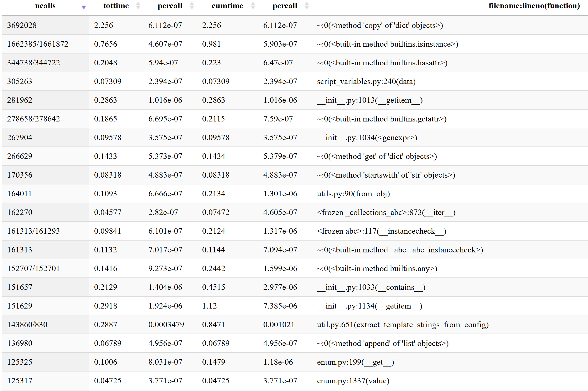
Task: Click sort arrows beside the percall header following tottime
Action: coord(192,6)
